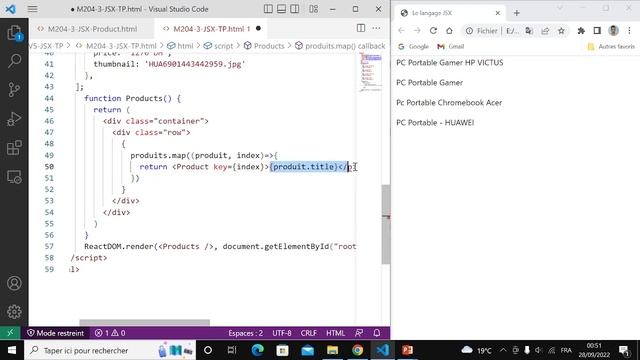Toggle the bottom panel layout
The image size is (640, 360).
(x=281, y=9)
